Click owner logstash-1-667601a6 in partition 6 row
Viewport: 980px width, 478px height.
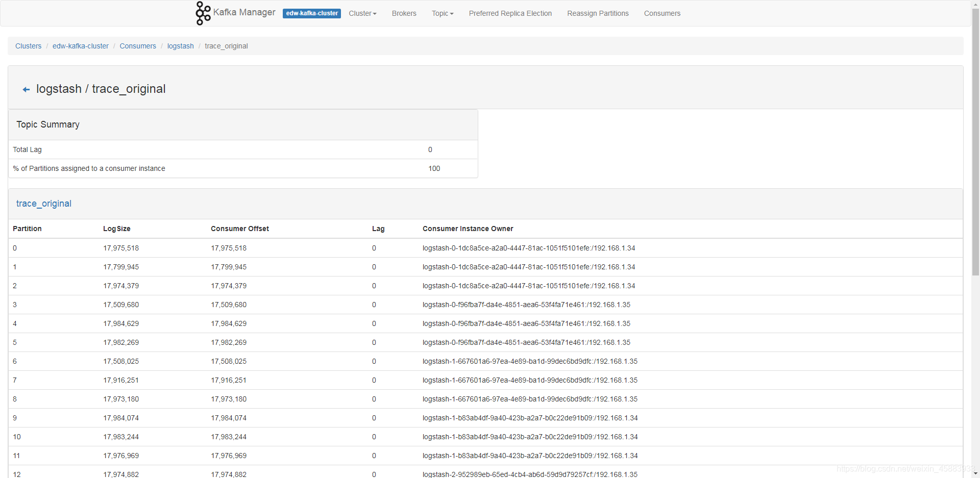point(530,361)
